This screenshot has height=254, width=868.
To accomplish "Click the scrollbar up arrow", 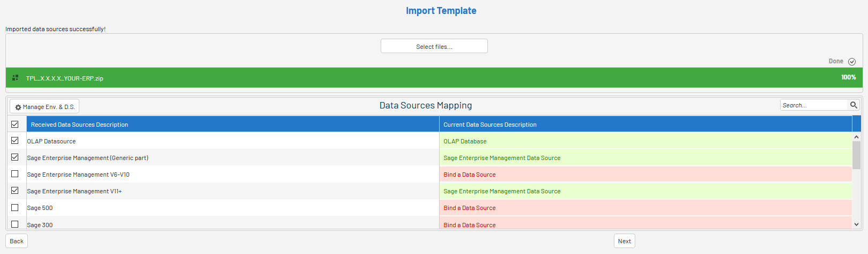I will pyautogui.click(x=856, y=137).
